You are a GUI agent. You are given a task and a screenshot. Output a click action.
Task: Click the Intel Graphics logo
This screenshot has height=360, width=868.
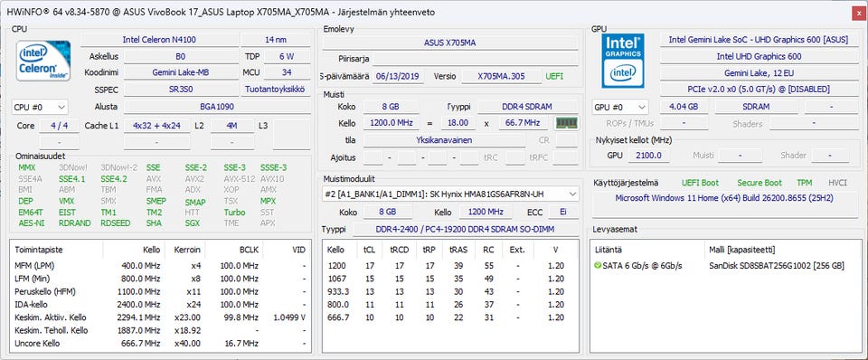tap(623, 61)
